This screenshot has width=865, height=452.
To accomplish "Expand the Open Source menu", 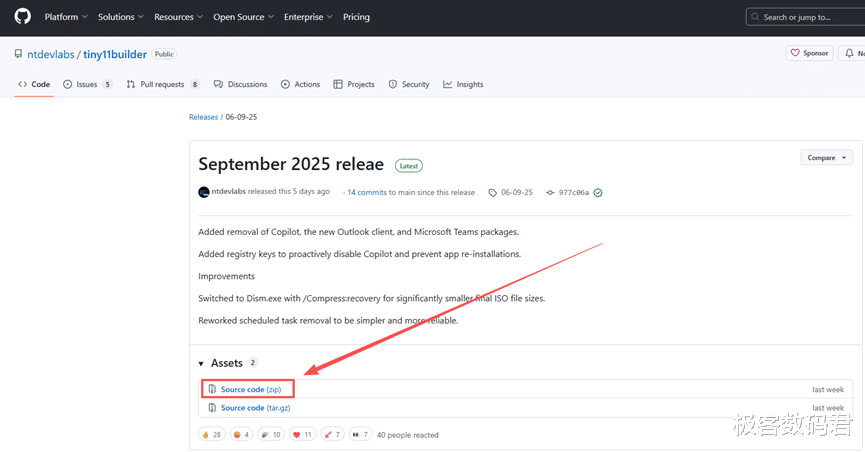I will tap(243, 17).
